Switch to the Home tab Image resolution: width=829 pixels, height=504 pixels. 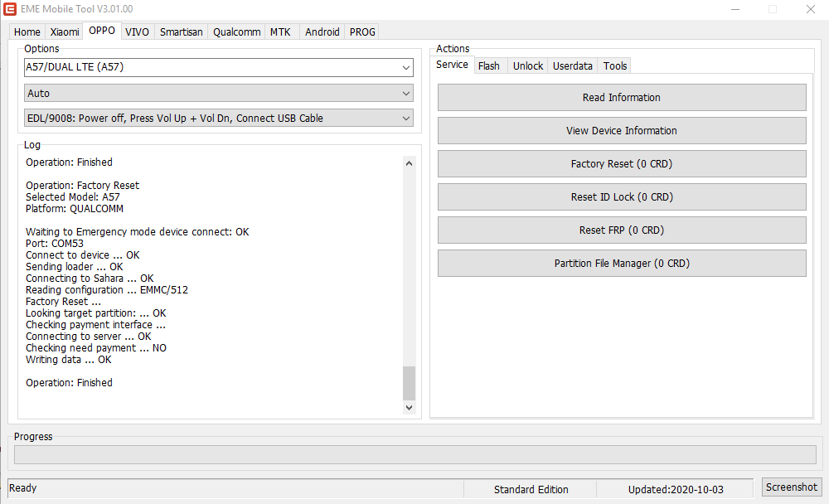(x=27, y=31)
